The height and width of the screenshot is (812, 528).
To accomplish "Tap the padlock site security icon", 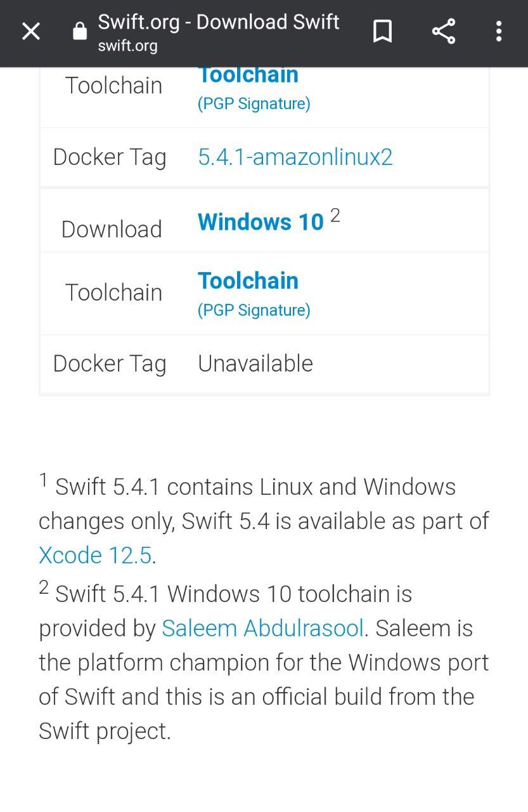I will pos(80,31).
